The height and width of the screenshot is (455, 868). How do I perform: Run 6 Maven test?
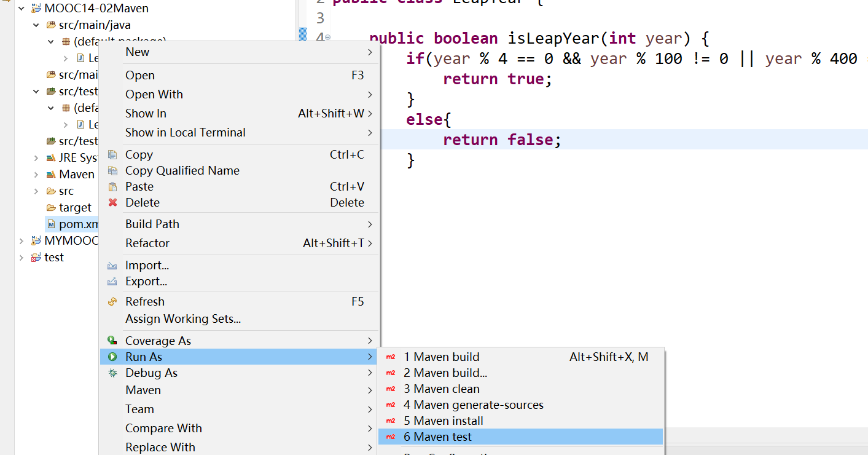point(521,437)
